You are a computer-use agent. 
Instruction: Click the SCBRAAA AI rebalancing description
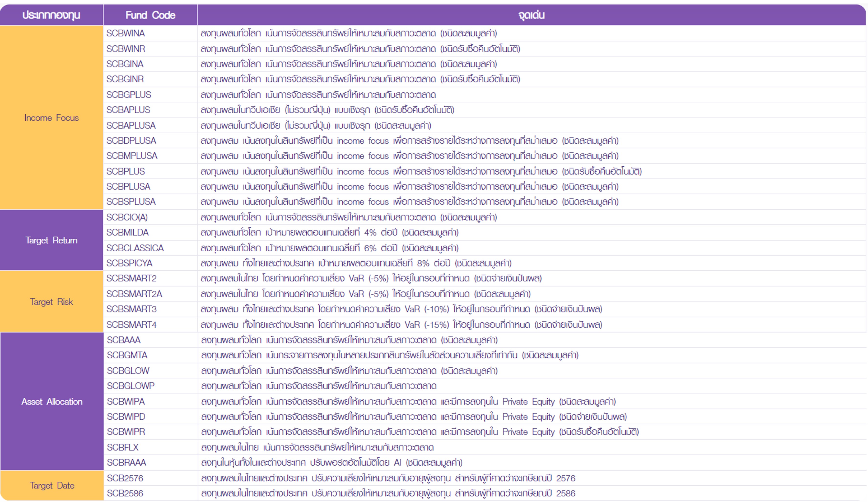(332, 462)
